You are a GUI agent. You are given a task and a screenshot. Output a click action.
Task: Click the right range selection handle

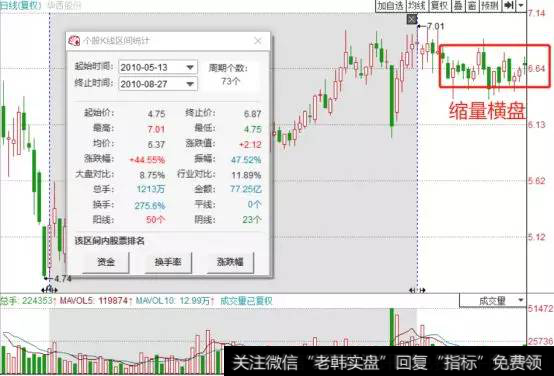(x=417, y=290)
